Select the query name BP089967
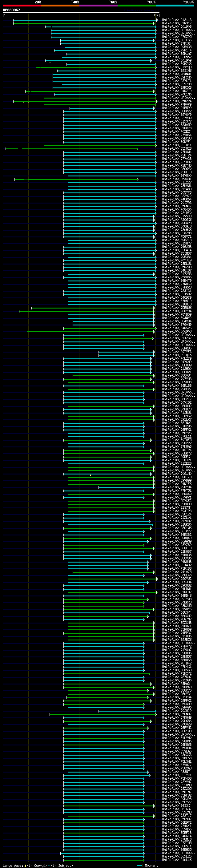197x868 pixels. [11, 10]
